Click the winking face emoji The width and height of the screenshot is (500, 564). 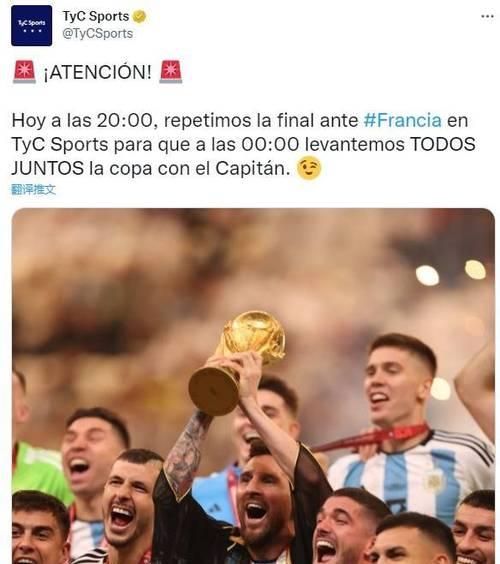[309, 168]
